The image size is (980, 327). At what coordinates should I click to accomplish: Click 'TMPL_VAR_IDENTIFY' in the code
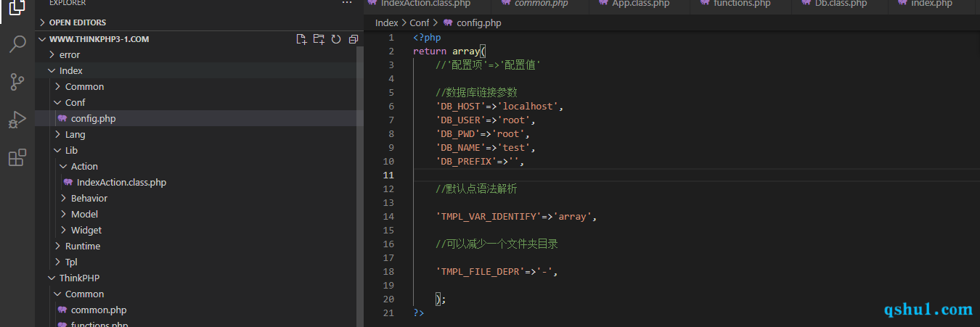pos(489,216)
